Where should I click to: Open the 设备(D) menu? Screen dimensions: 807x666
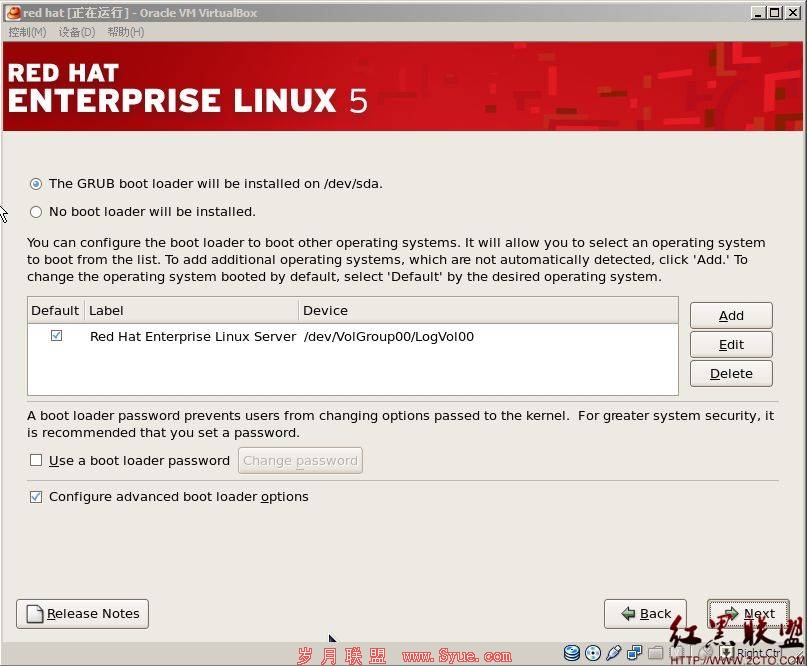[77, 32]
